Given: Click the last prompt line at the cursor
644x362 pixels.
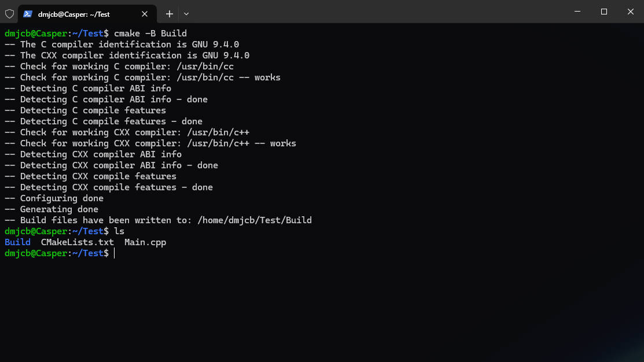Looking at the screenshot, I should 60,253.
